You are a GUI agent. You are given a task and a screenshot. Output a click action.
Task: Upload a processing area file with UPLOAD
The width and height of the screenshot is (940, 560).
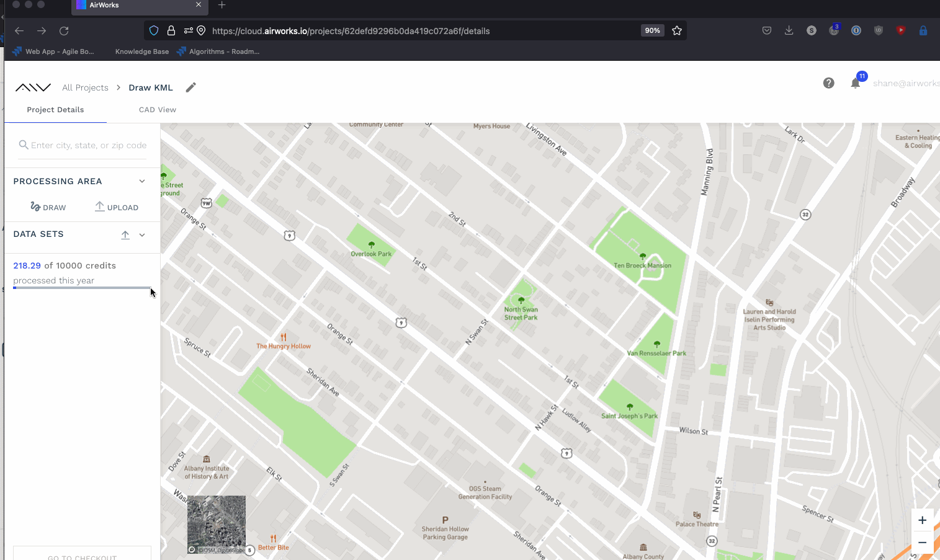click(117, 207)
